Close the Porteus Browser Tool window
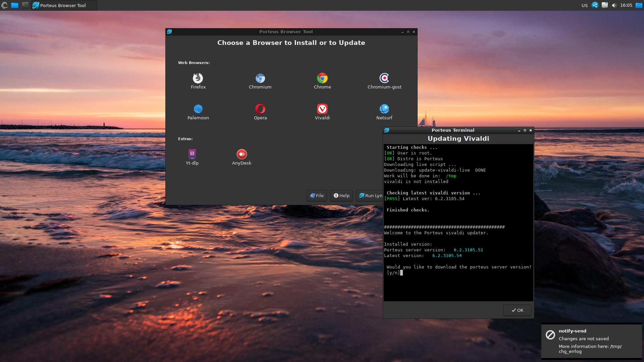The image size is (644, 362). pyautogui.click(x=414, y=32)
